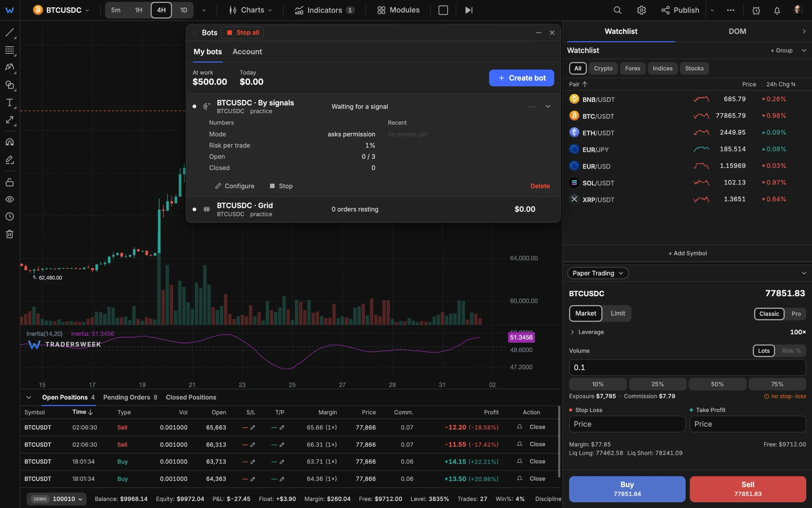Switch to the DOM tab

(x=737, y=31)
